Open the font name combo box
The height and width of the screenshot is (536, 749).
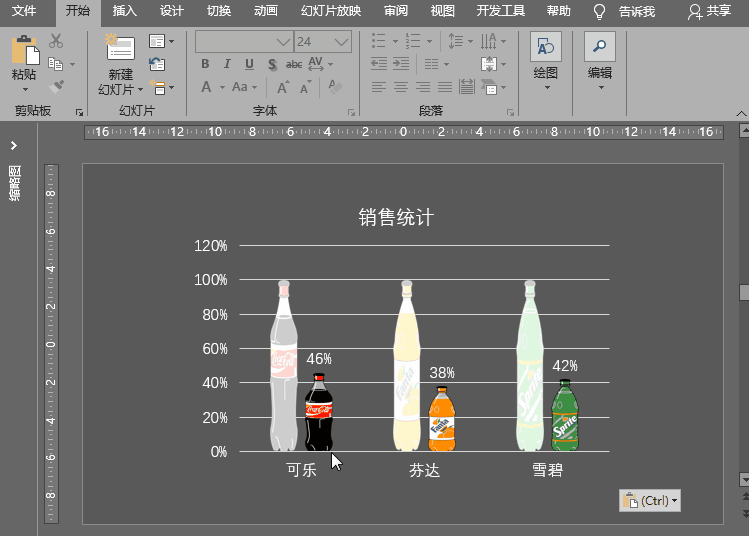(x=244, y=42)
